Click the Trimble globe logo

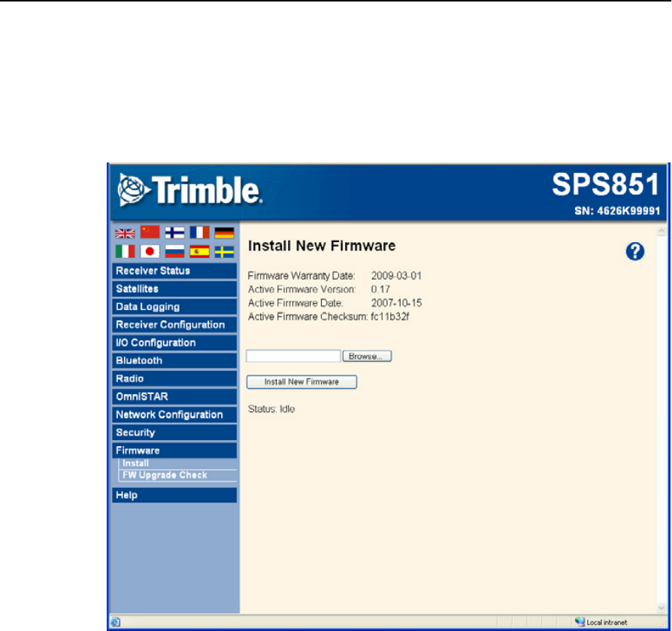[133, 190]
